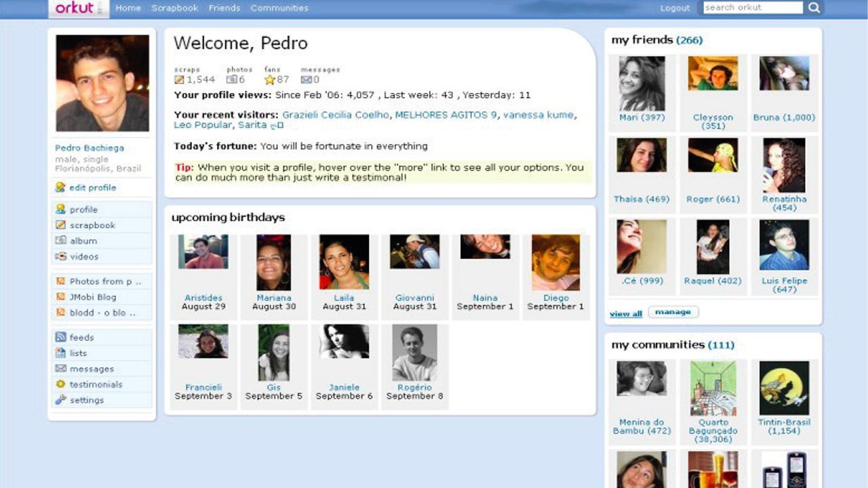Open videos via its sidebar camera icon

click(x=61, y=256)
